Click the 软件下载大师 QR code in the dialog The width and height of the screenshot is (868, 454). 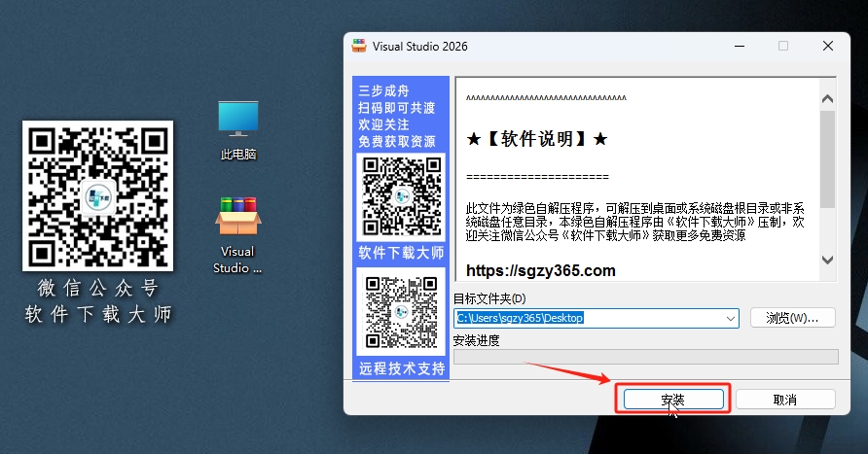(x=402, y=197)
